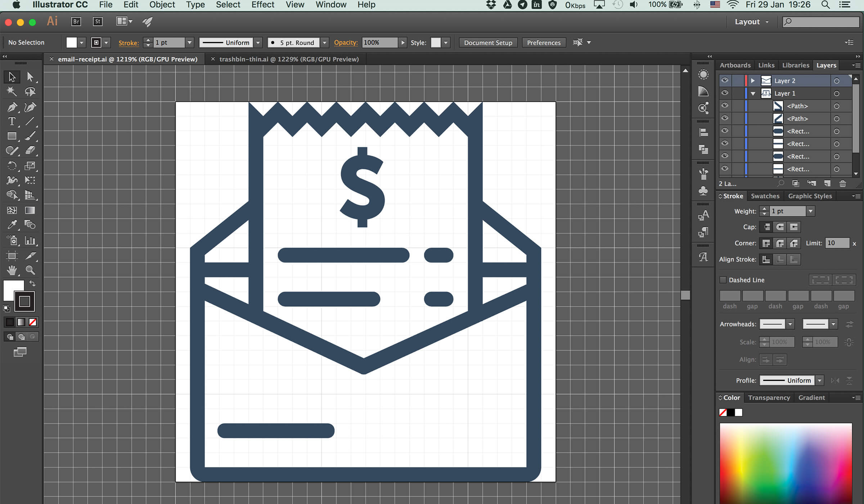Expand Layer 2 disclosure triangle
The image size is (864, 504).
(753, 81)
